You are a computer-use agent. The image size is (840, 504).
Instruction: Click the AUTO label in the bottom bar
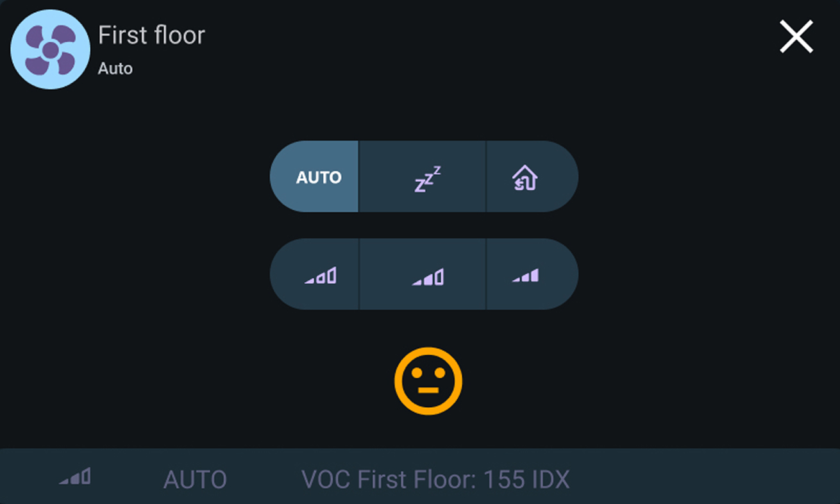(195, 479)
